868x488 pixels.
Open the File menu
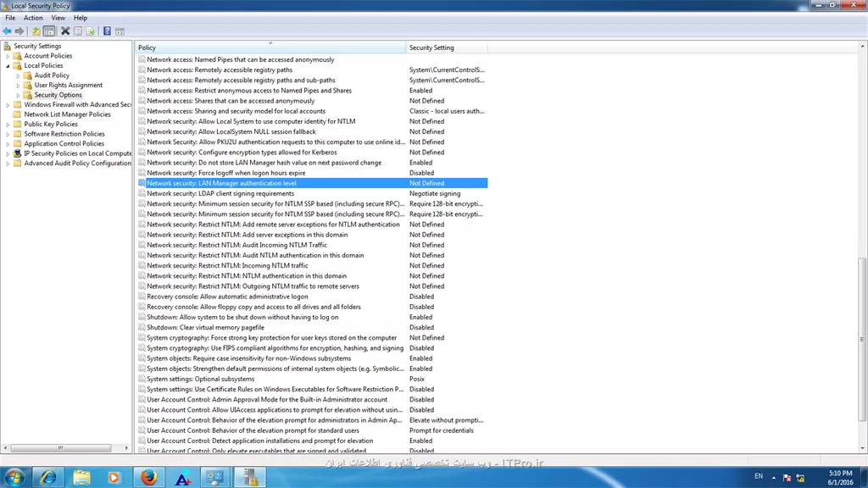pos(10,18)
